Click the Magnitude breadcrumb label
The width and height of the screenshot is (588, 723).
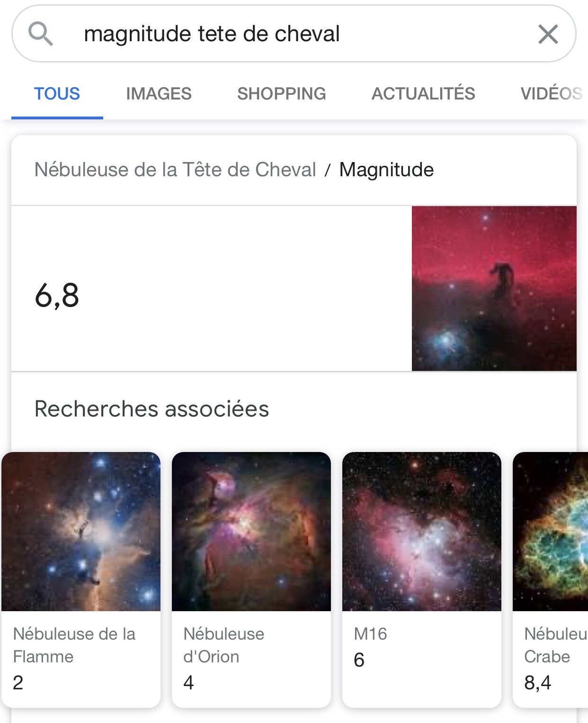point(386,170)
